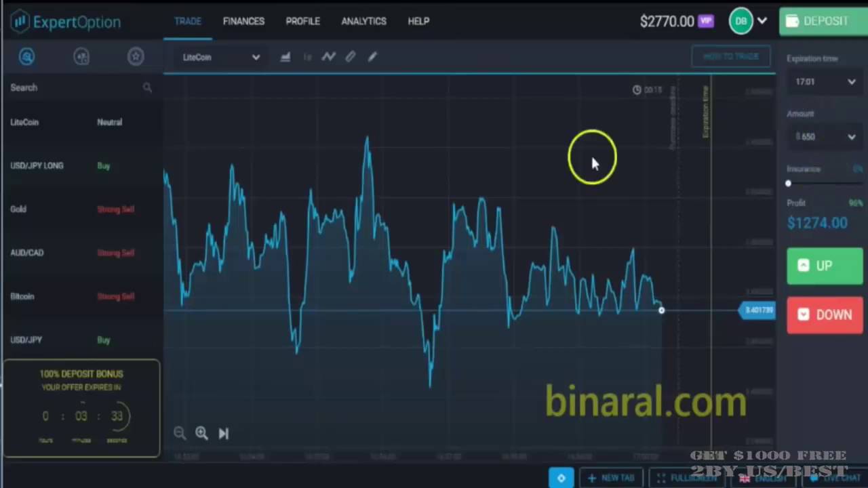Adjust the Insurance slider handle
The height and width of the screenshot is (488, 868).
[x=788, y=183]
